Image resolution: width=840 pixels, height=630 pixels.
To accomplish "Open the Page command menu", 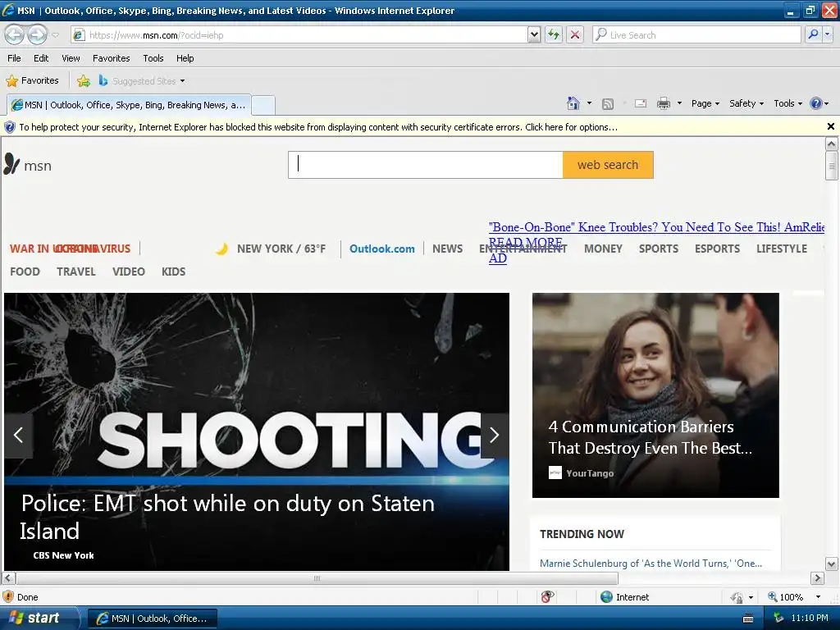I will (x=705, y=103).
